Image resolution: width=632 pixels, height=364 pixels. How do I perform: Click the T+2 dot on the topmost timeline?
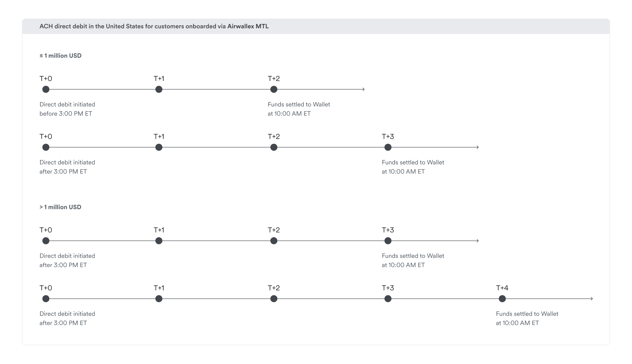[x=274, y=89]
